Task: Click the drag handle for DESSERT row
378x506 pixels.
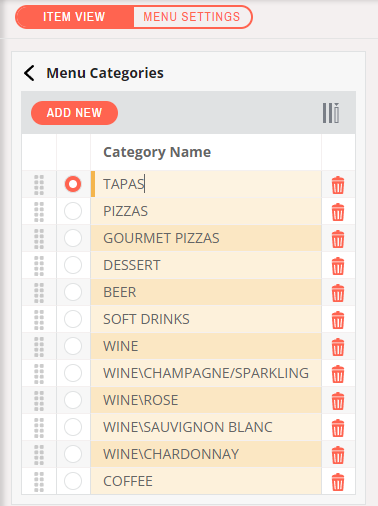Action: 39,266
